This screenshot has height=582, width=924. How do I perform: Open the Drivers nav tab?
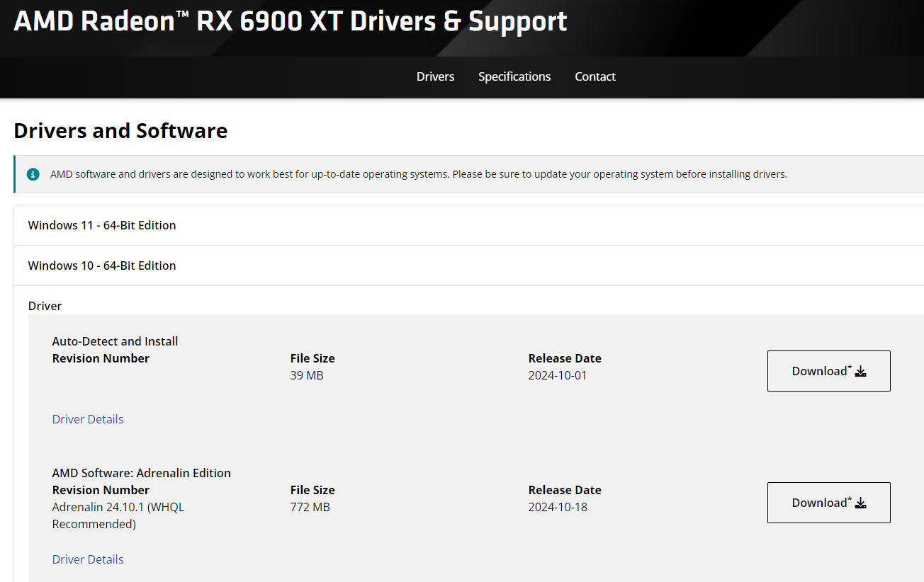tap(436, 76)
